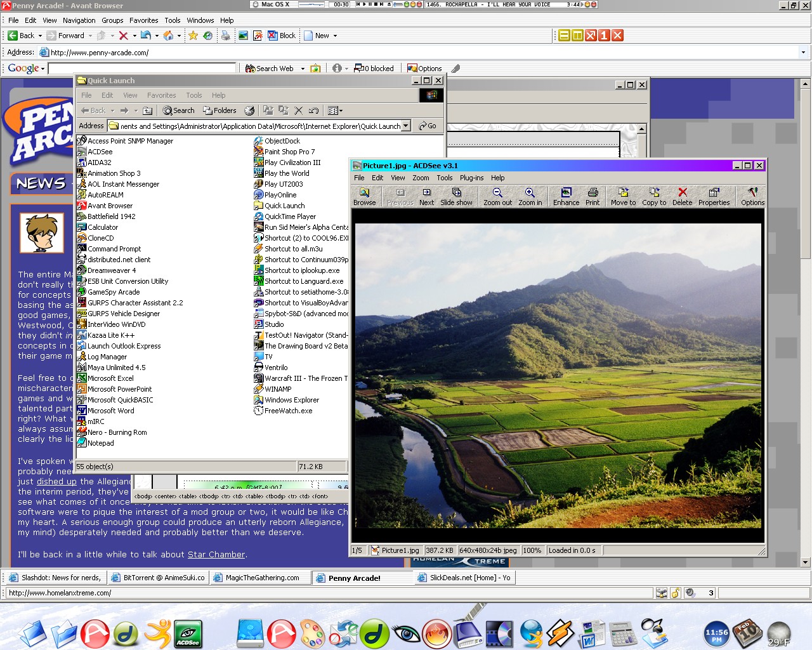Click the dock clock showing 11:56 PM

pyautogui.click(x=717, y=635)
